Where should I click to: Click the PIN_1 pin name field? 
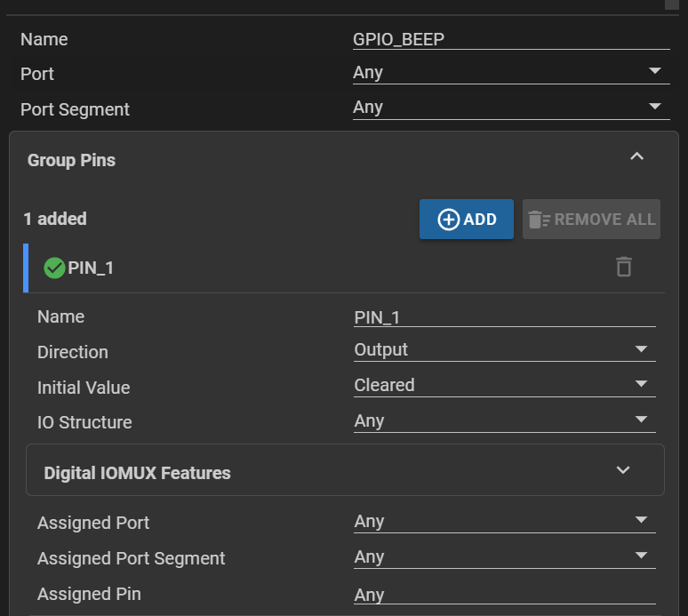point(504,317)
